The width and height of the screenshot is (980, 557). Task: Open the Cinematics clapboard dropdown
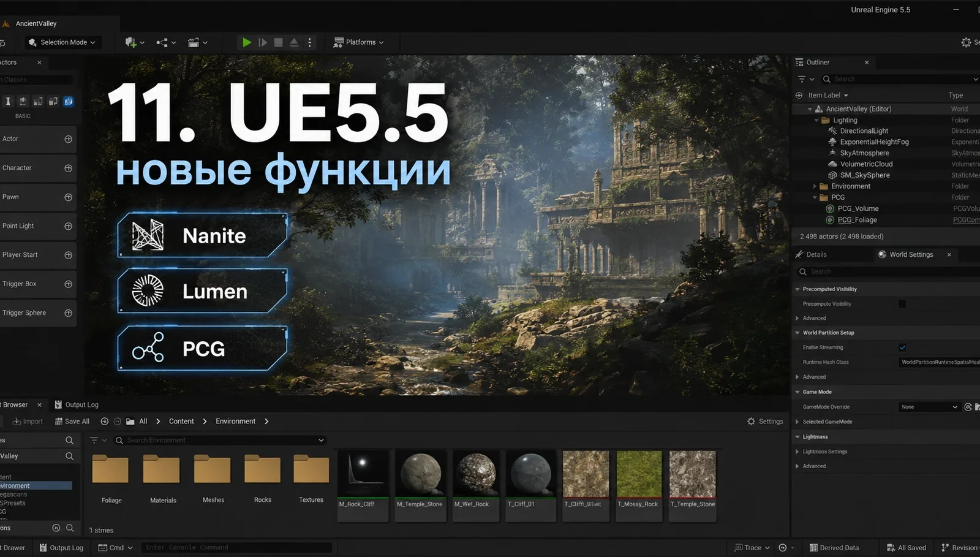(197, 42)
